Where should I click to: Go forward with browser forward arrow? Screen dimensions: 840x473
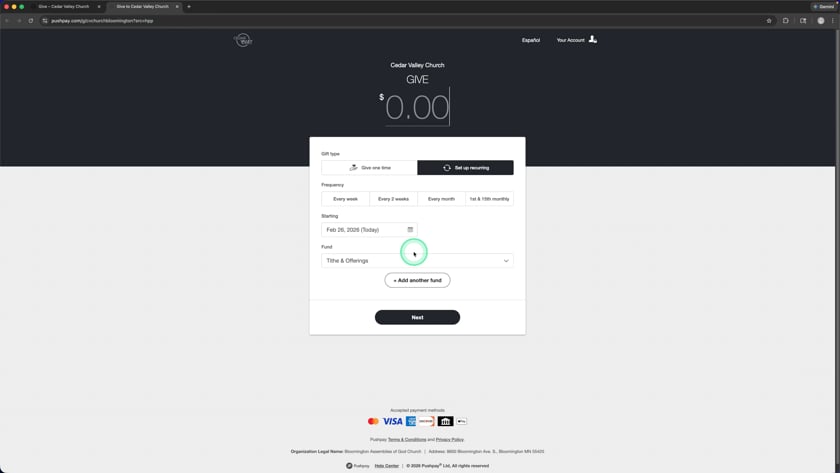tap(19, 21)
